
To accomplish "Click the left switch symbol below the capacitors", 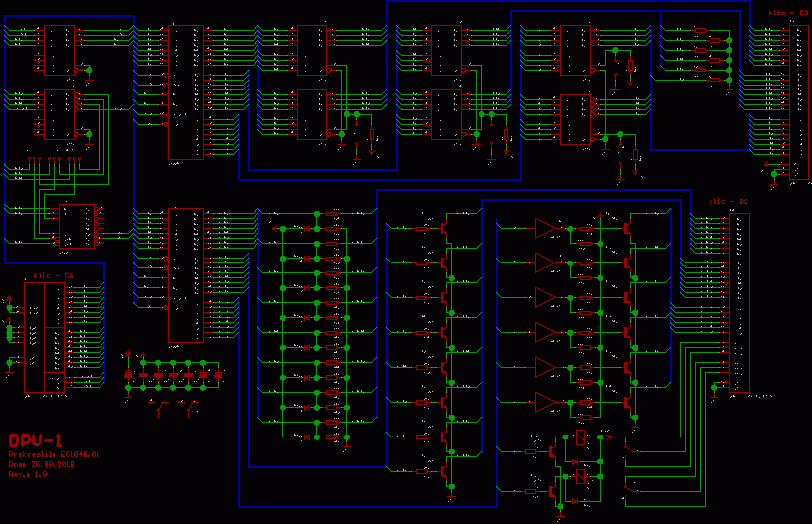I will coord(162,405).
